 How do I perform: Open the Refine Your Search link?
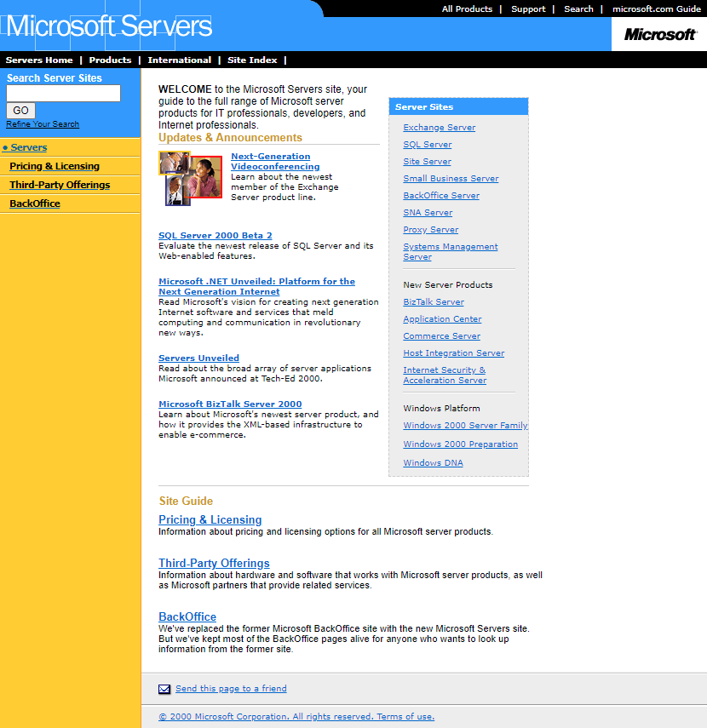(x=43, y=124)
